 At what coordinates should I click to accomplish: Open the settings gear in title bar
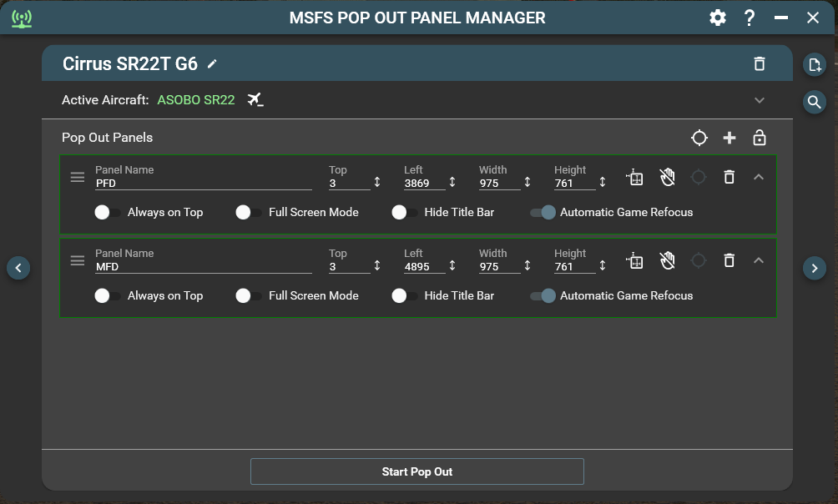[718, 18]
